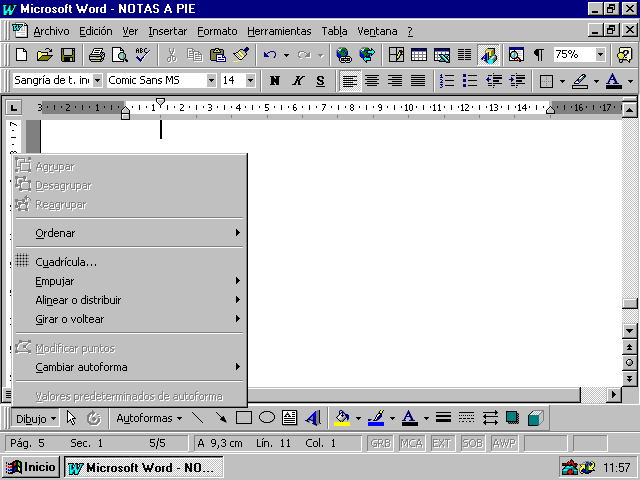
Task: Open the Dibujo dropdown menu
Action: [36, 419]
